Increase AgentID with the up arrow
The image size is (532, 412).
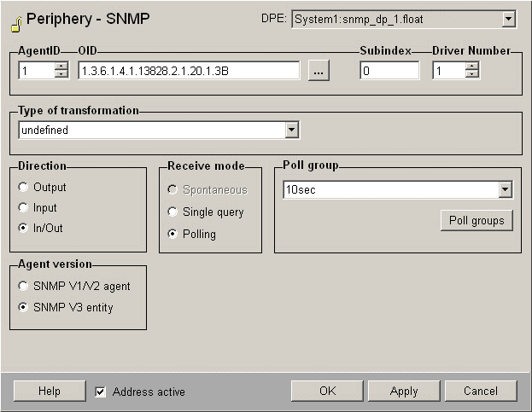coord(61,67)
